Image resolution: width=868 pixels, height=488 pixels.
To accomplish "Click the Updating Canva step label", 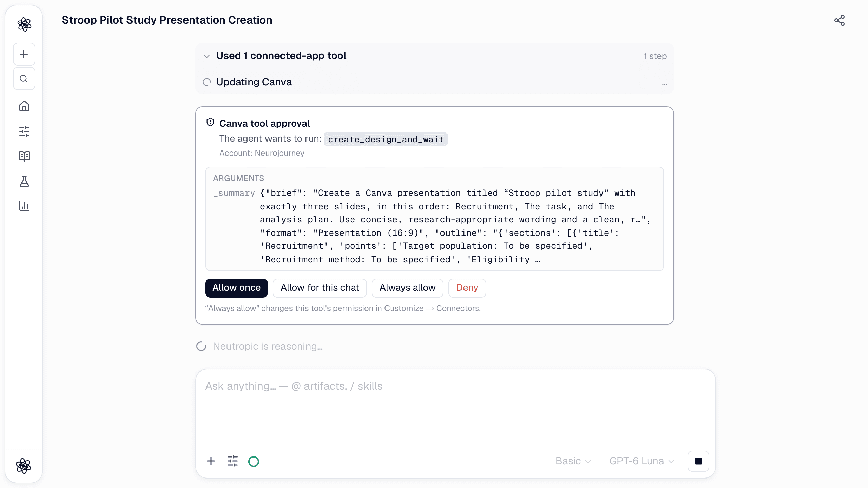I will pyautogui.click(x=254, y=82).
